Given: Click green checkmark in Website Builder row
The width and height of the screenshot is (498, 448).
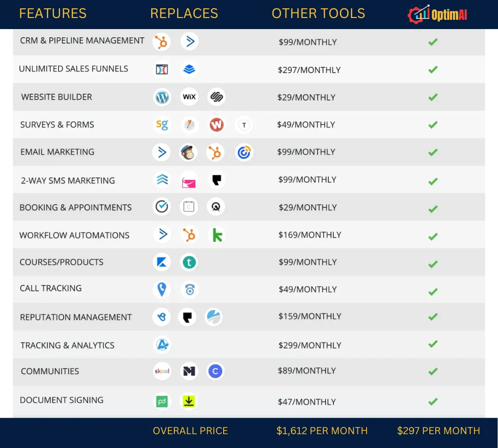Looking at the screenshot, I should [433, 97].
